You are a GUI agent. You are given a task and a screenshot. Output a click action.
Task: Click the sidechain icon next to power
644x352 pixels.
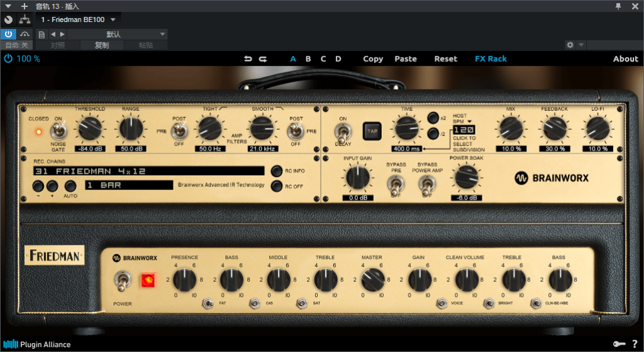click(x=25, y=34)
